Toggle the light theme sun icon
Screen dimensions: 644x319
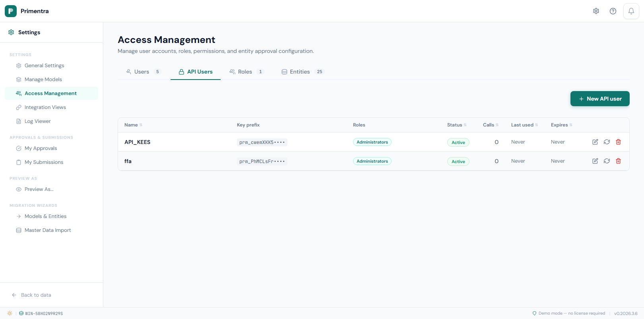(x=10, y=313)
